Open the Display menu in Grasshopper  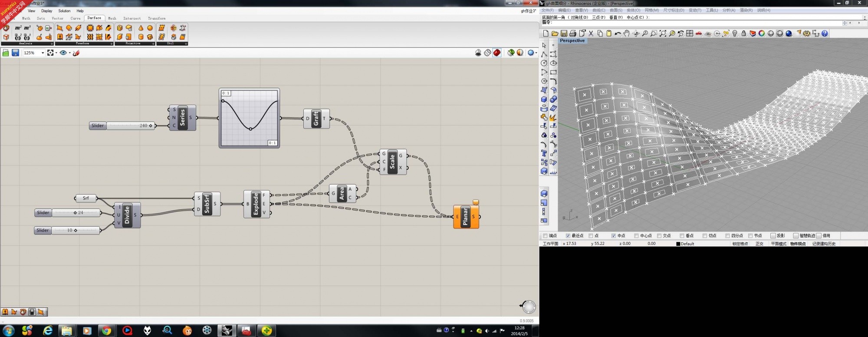pyautogui.click(x=47, y=11)
